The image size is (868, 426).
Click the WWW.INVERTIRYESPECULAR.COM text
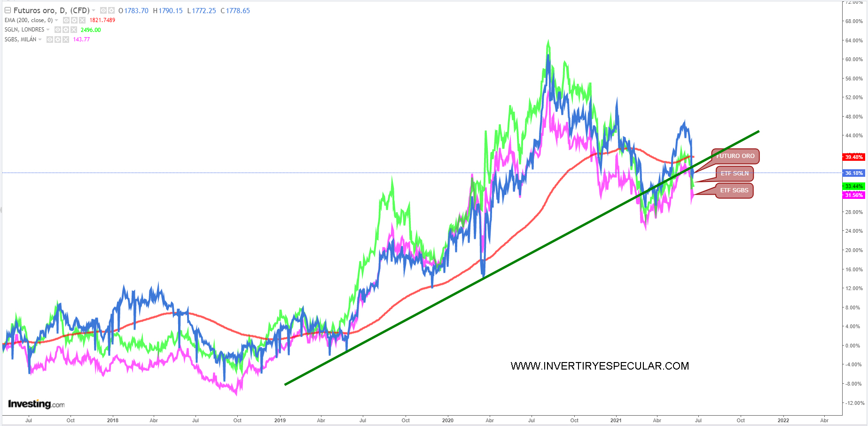600,366
